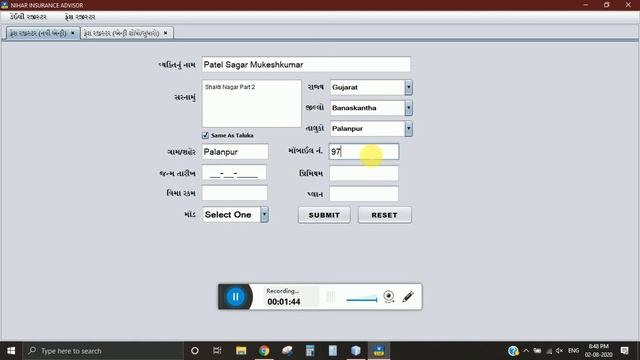The width and height of the screenshot is (640, 360).
Task: Open the muted speaker volume icon
Action: (559, 351)
